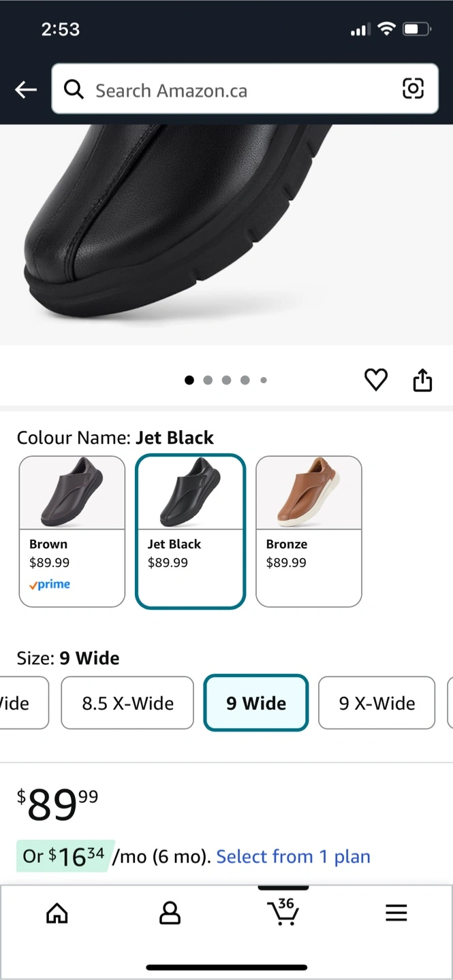Open the hamburger menu icon
This screenshot has height=980, width=453.
pos(396,913)
